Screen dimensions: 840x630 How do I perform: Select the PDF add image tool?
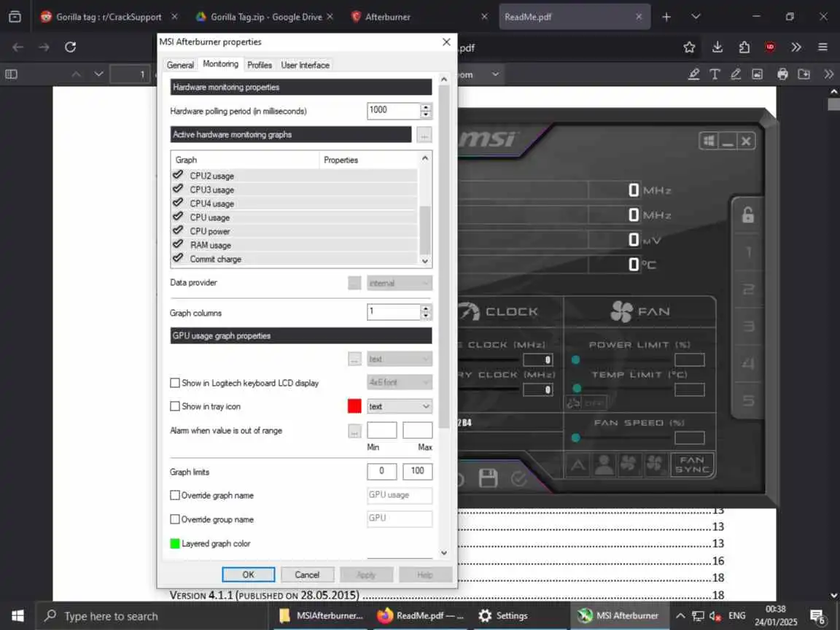click(757, 74)
